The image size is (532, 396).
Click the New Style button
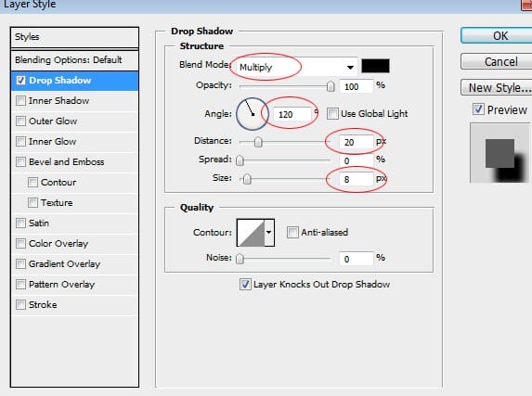(x=500, y=88)
